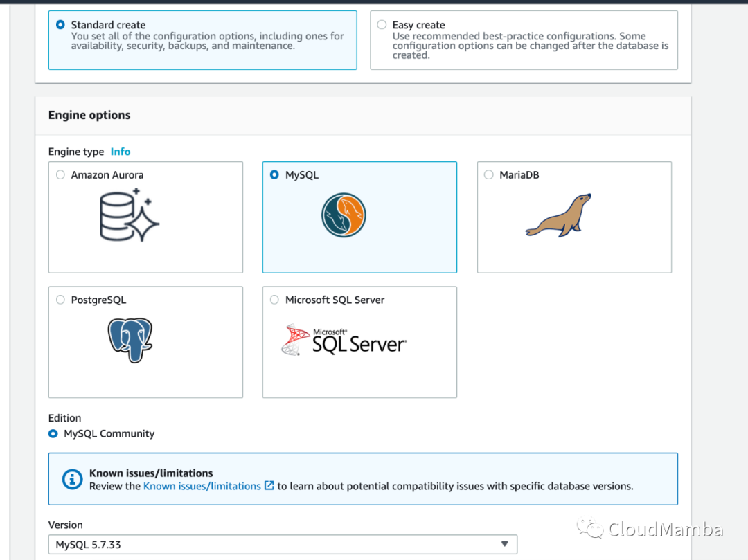Click the Easy create description text
Screen dimensions: 748x560
point(531,46)
